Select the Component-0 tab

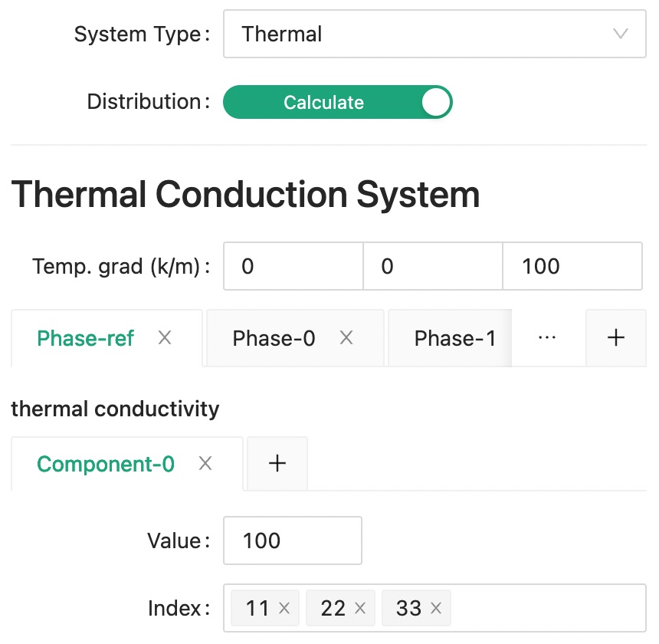106,464
